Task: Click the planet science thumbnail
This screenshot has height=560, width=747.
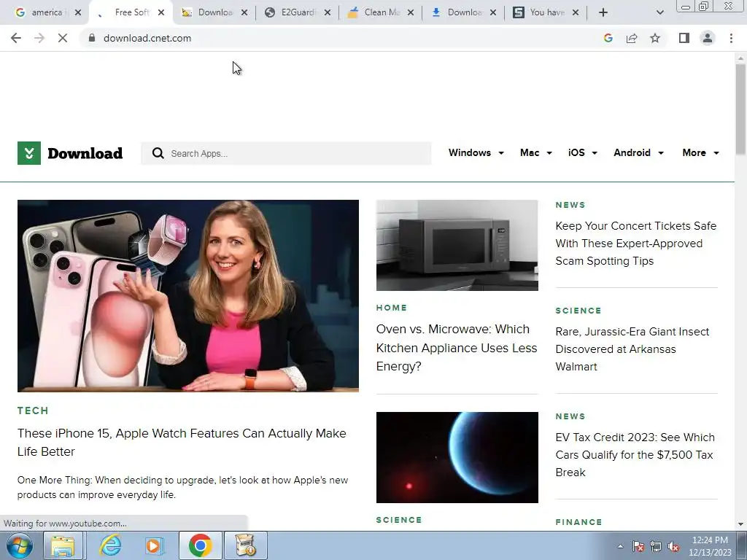Action: (457, 457)
